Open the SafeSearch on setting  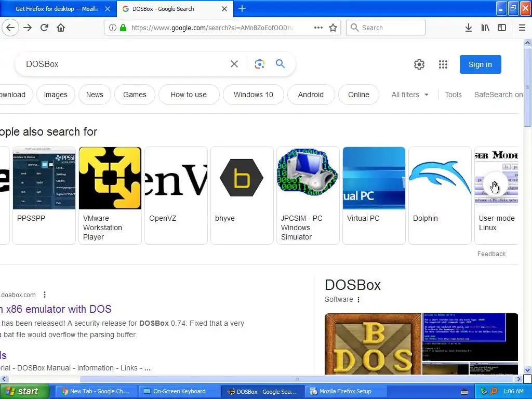click(x=498, y=95)
